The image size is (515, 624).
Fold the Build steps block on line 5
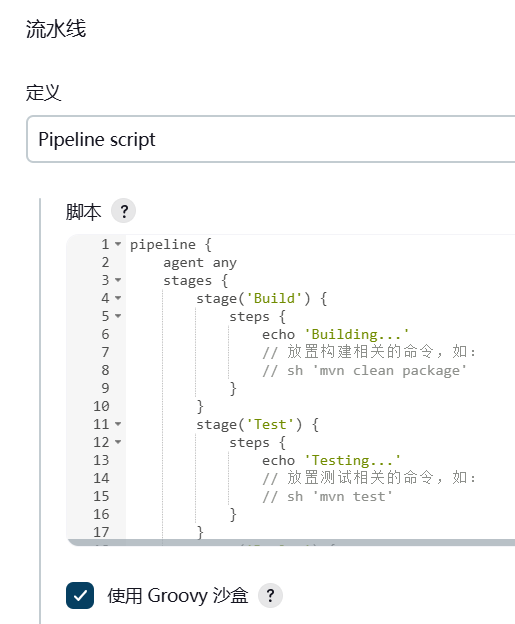(x=118, y=316)
